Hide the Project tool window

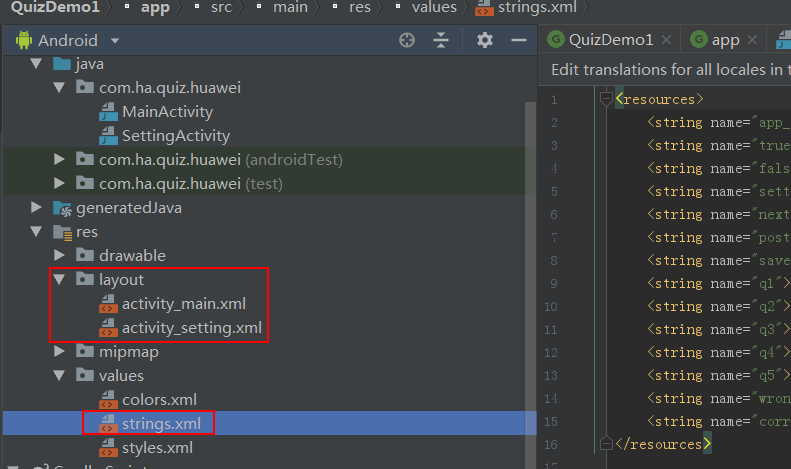pos(518,40)
